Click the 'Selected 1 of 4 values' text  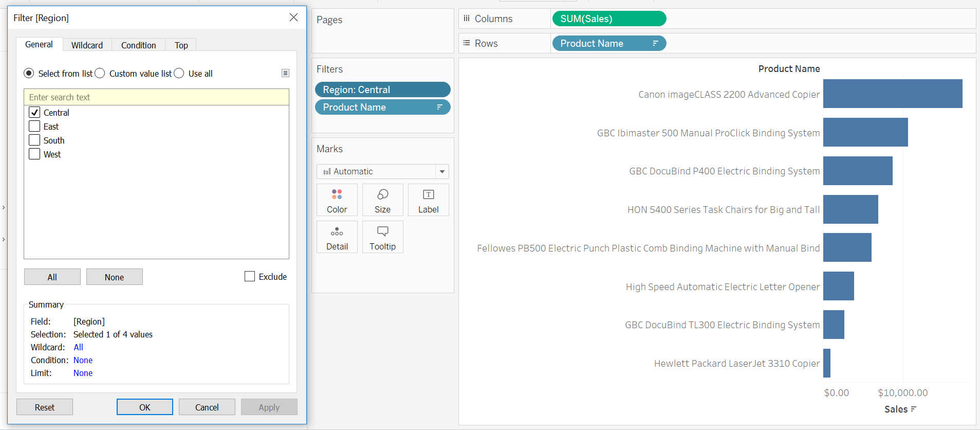click(x=113, y=334)
